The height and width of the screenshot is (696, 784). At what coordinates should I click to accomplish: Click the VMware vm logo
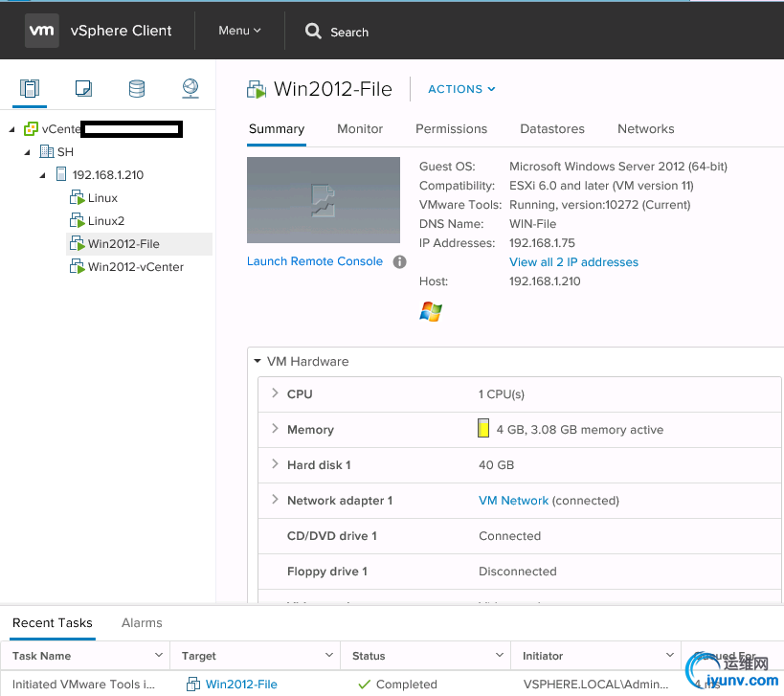pyautogui.click(x=42, y=31)
